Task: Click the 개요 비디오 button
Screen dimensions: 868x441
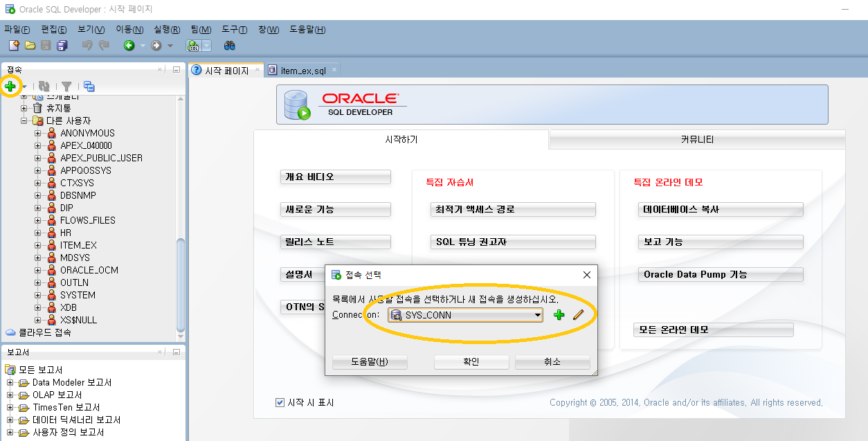Action: coord(336,177)
